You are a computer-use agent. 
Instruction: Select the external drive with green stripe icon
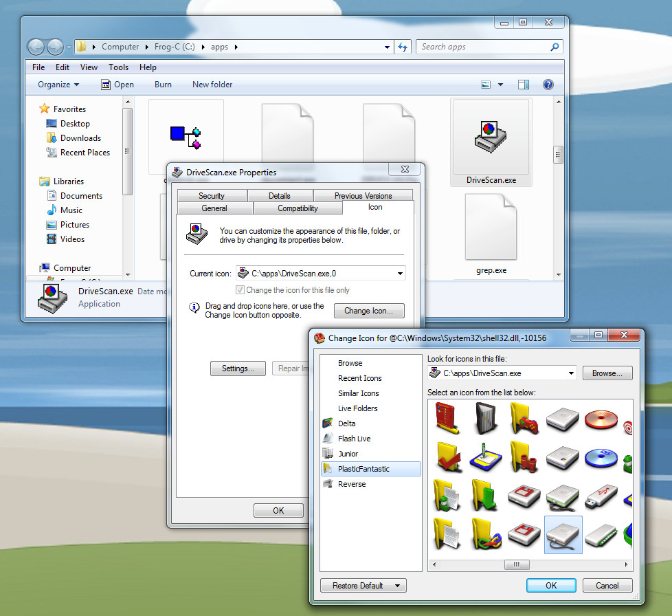(x=563, y=497)
